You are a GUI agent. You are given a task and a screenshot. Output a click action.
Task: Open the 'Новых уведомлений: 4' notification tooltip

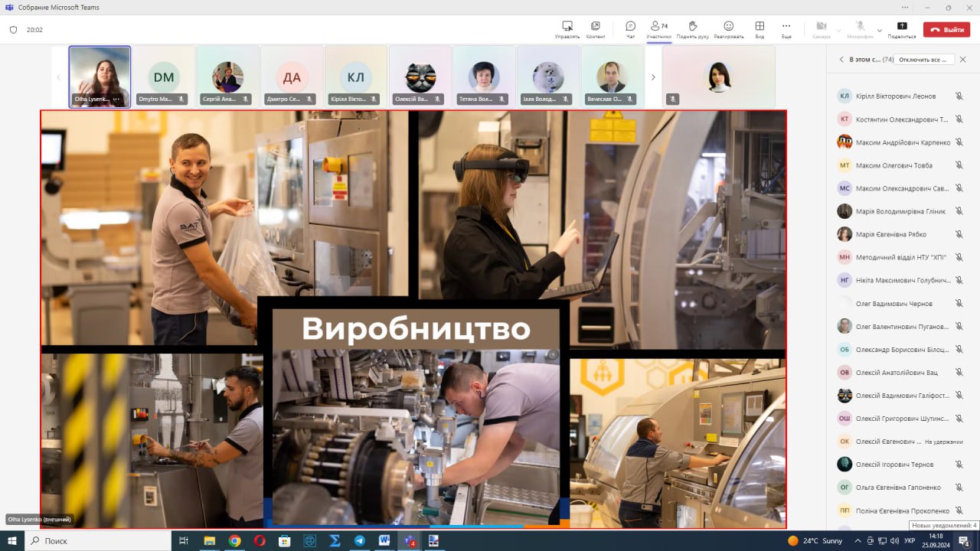(x=944, y=525)
